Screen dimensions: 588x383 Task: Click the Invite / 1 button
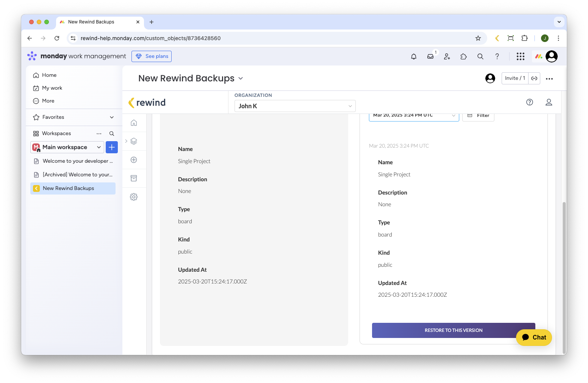coord(515,78)
